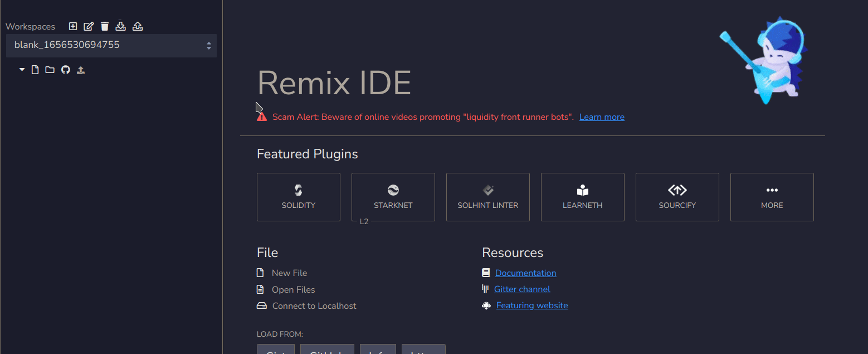Click Connect to Localhost

click(x=314, y=306)
